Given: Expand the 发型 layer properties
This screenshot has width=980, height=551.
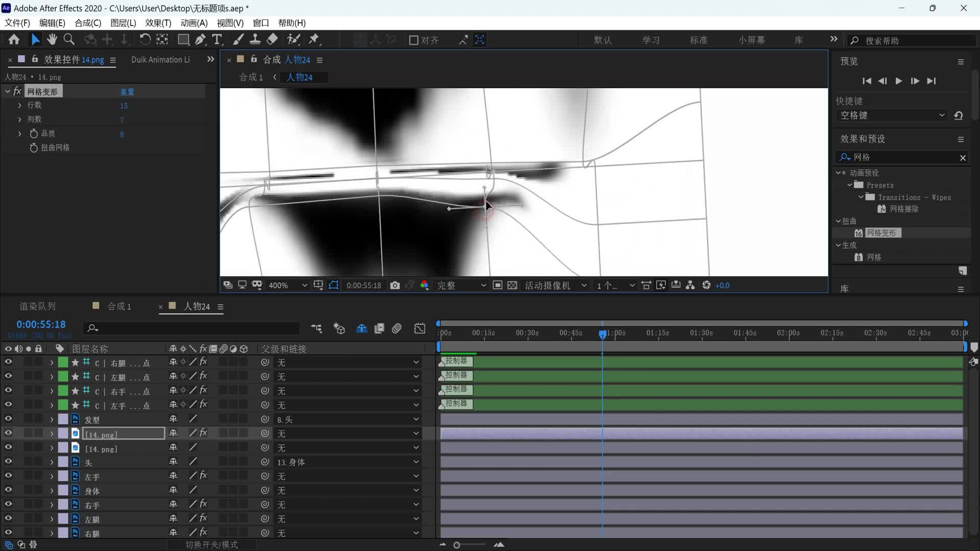Looking at the screenshot, I should click(x=52, y=419).
